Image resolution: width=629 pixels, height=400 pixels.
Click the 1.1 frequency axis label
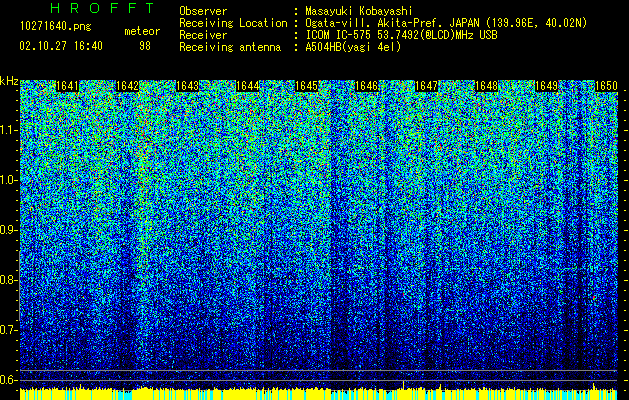9,130
